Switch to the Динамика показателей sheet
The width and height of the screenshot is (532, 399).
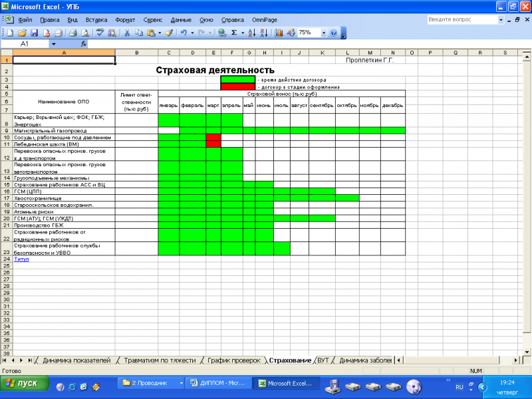(x=76, y=360)
